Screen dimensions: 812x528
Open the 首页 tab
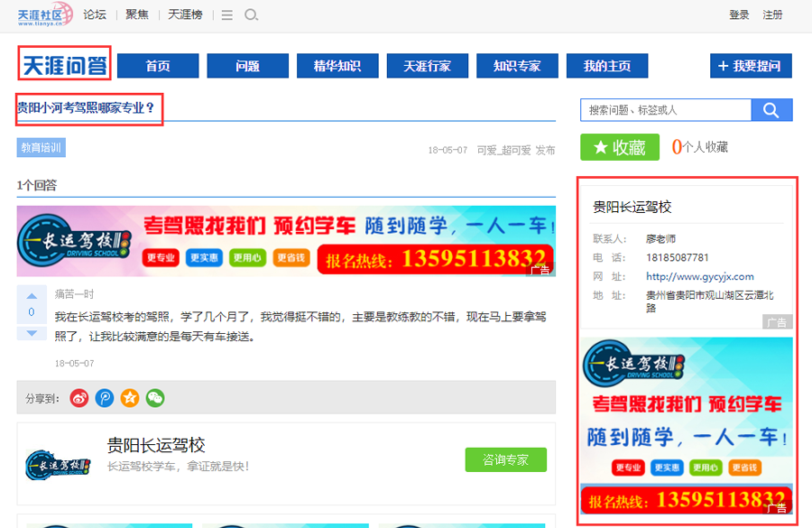[158, 66]
